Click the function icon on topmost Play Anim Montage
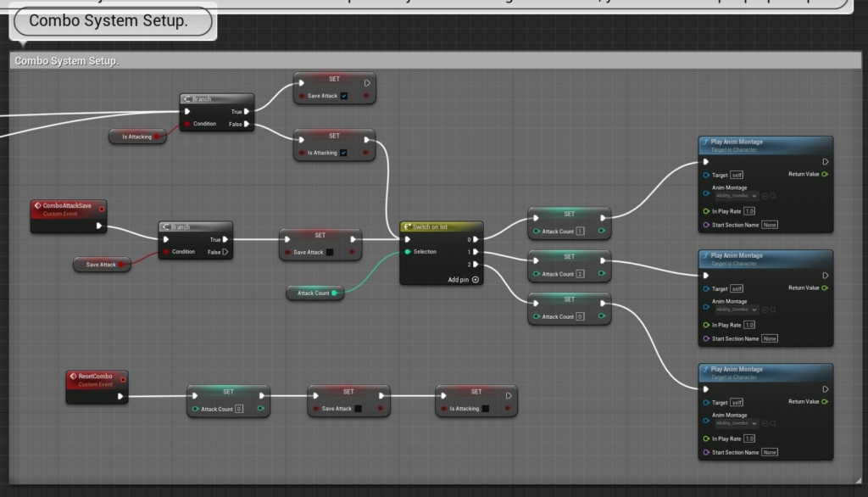 (x=705, y=142)
